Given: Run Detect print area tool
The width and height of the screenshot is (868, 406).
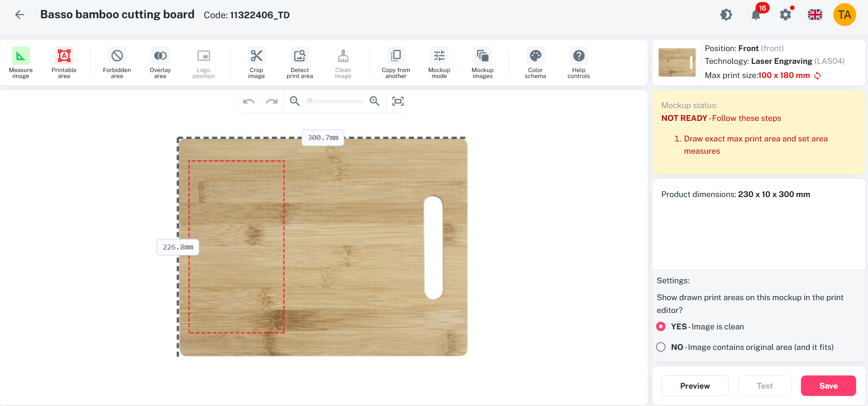Looking at the screenshot, I should pyautogui.click(x=300, y=63).
